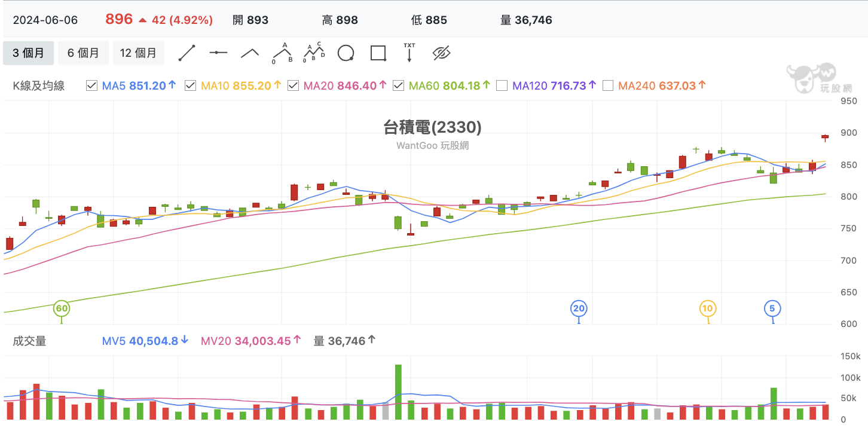
Task: Select the 0-A-B-C-D wave pattern tool
Action: (313, 53)
